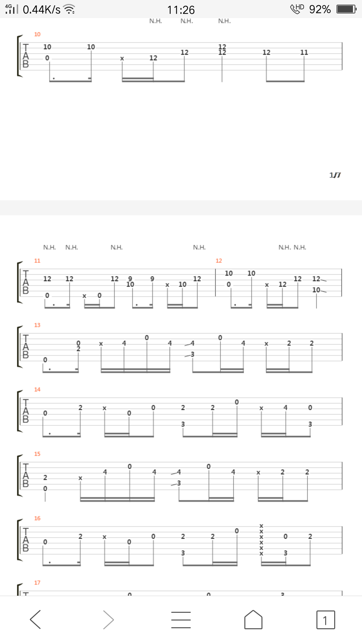The height and width of the screenshot is (644, 362).
Task: Tap the muted x-chord in measure 16
Action: pos(261,540)
